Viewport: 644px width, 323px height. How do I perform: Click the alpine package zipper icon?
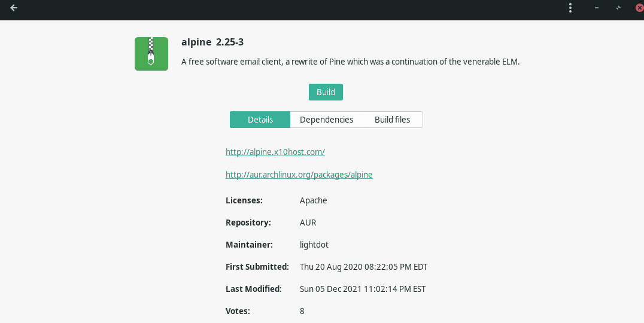pos(151,54)
